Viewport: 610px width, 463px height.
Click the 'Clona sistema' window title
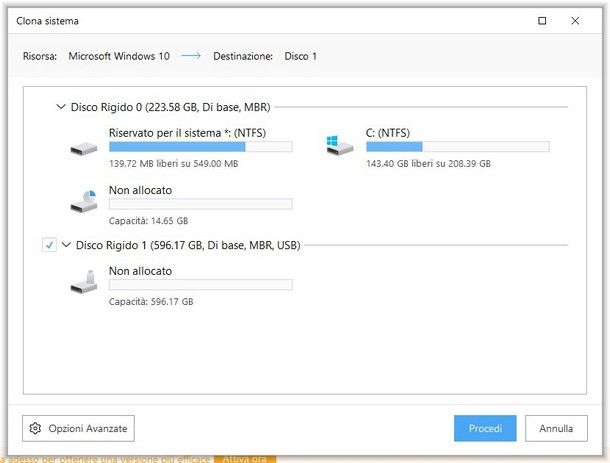47,21
